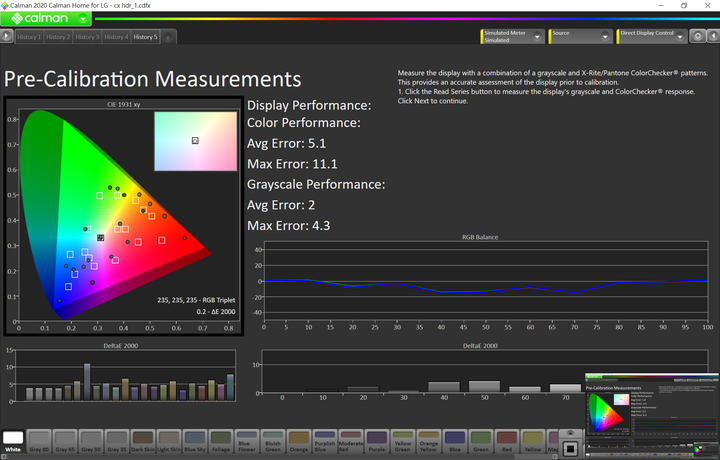Click the square stop button at bottom
This screenshot has height=460, width=720.
tap(570, 449)
